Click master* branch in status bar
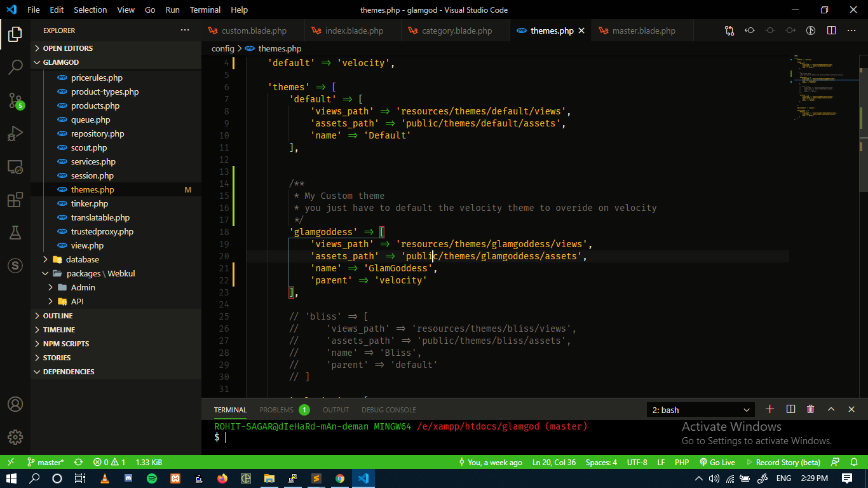 click(45, 463)
